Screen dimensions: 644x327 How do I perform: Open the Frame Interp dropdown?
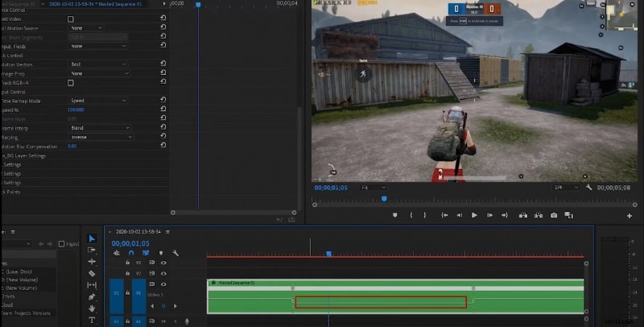[x=99, y=128]
